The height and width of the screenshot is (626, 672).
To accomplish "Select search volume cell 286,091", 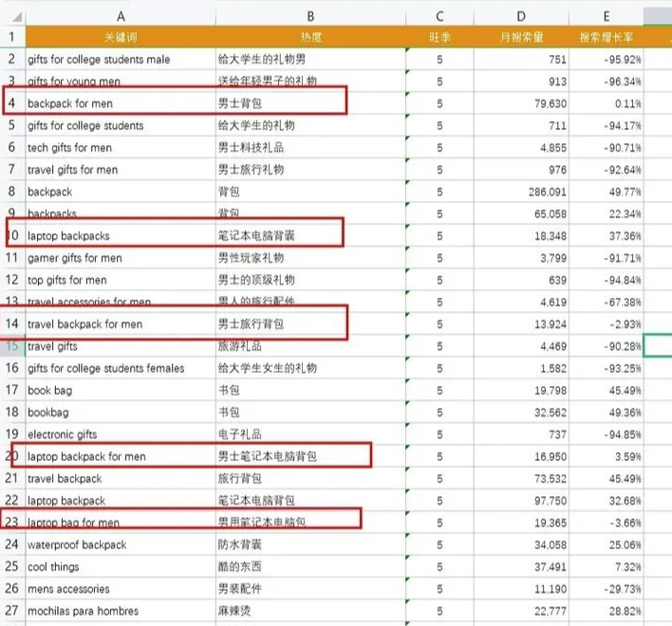I will tap(521, 192).
